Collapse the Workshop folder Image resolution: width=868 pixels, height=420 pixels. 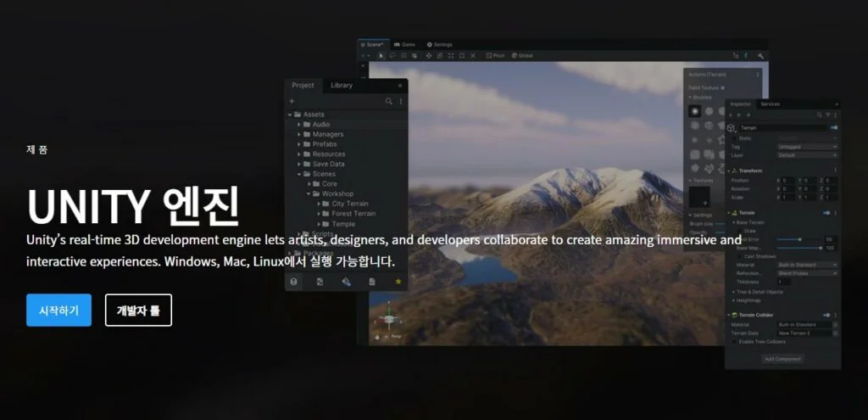pyautogui.click(x=309, y=194)
